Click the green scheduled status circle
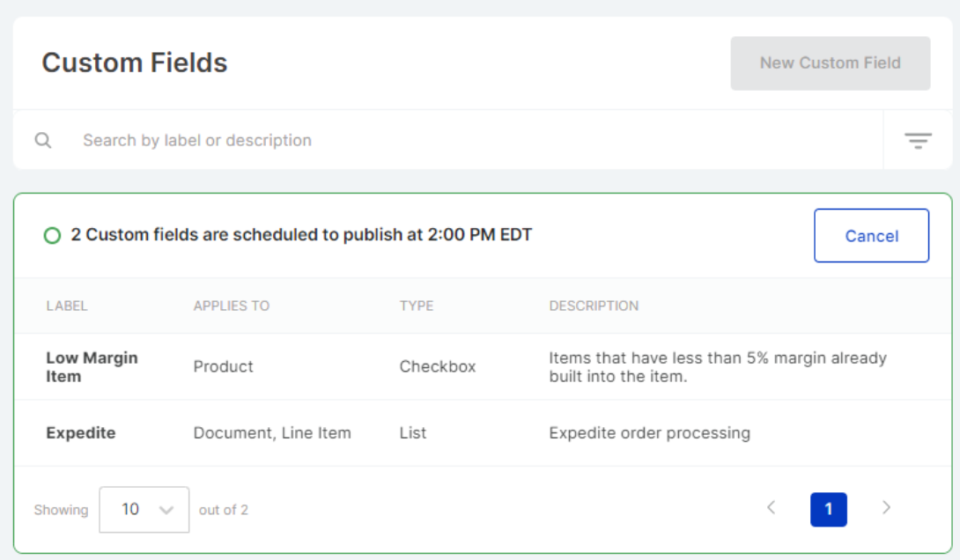 pyautogui.click(x=52, y=236)
